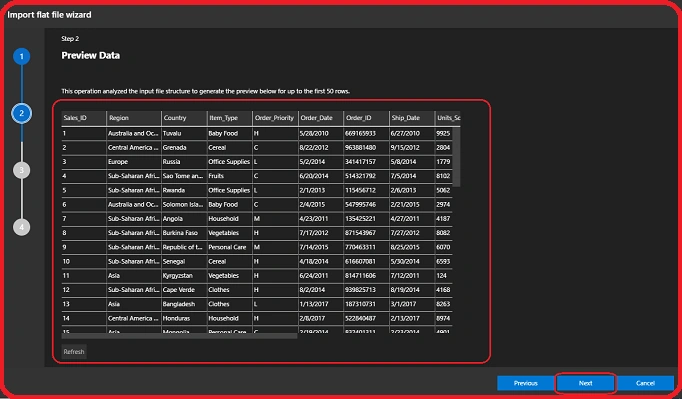Go to wizard step 1 circle
Image resolution: width=682 pixels, height=399 pixels.
click(x=21, y=57)
